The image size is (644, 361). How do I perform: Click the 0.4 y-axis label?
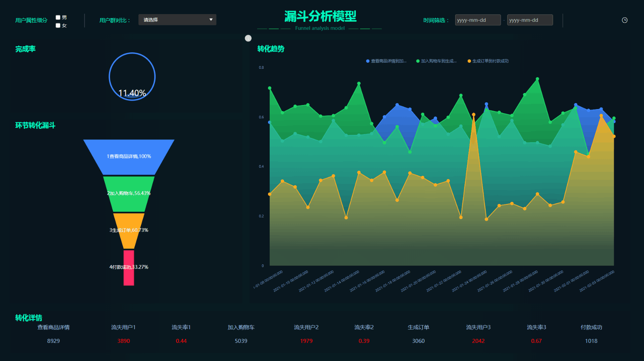[261, 167]
